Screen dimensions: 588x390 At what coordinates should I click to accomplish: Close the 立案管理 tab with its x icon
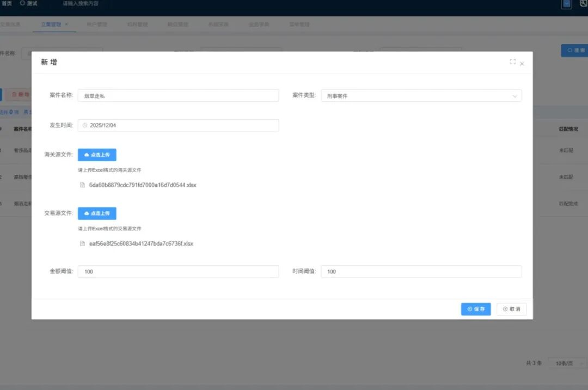point(66,25)
